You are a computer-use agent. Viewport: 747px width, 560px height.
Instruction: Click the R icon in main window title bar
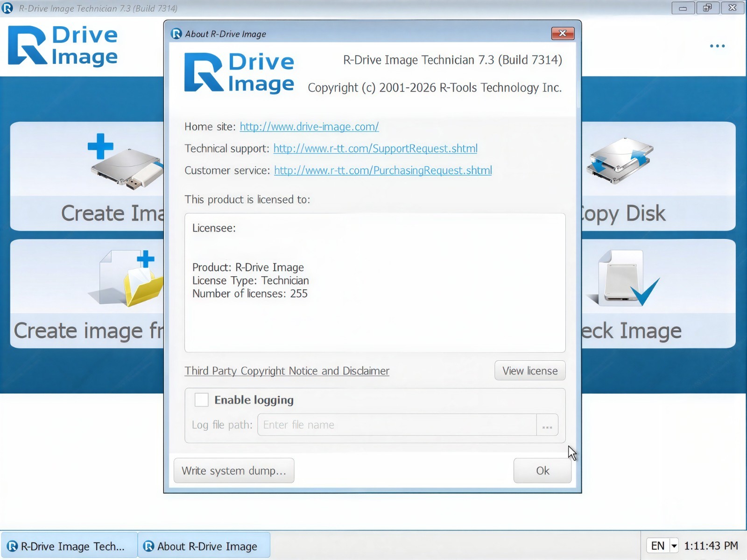coord(7,8)
